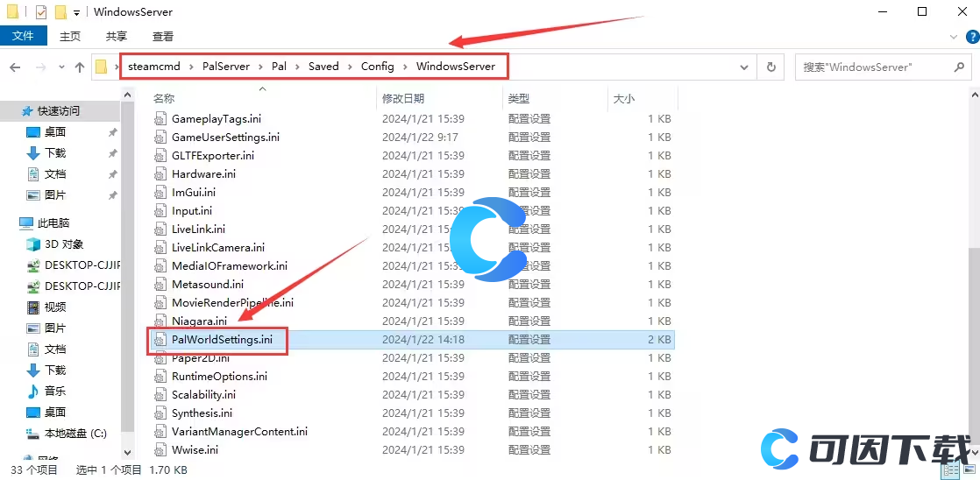Switch to the 查看 ribbon tab

point(162,36)
